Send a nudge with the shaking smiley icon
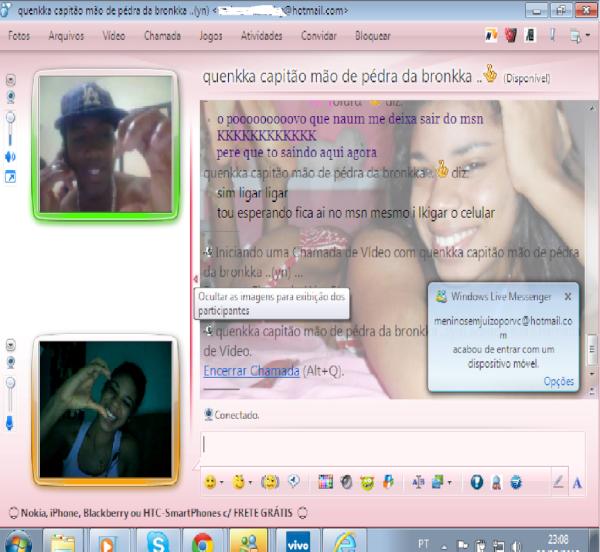Image resolution: width=600 pixels, height=552 pixels. click(x=270, y=482)
